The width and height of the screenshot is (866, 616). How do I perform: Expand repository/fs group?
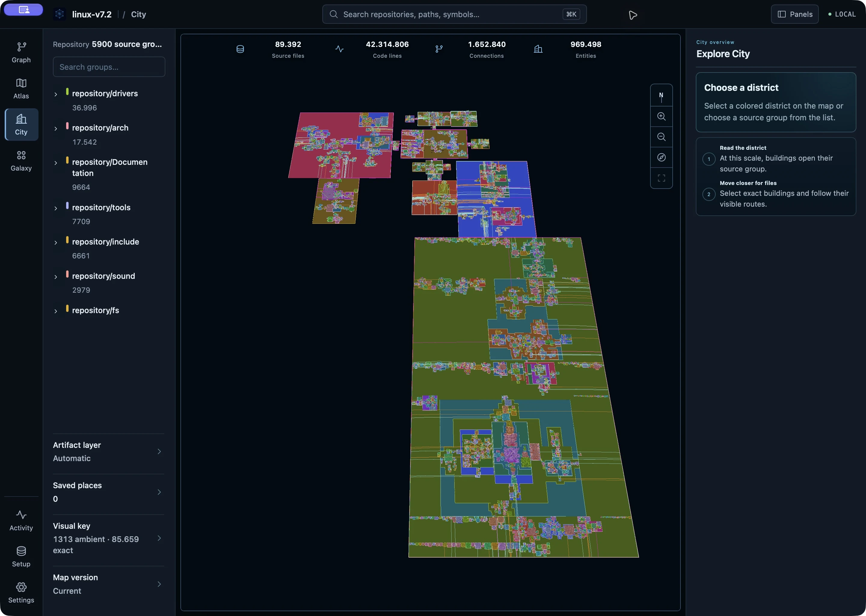56,311
